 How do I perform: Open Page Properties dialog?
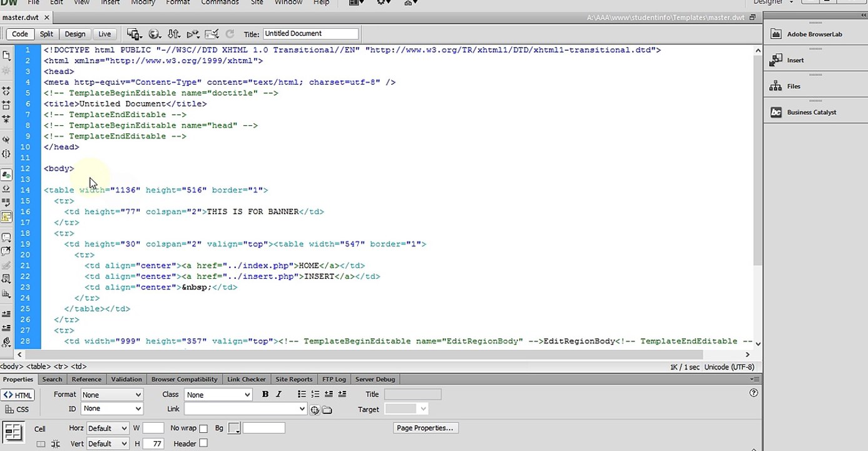pos(426,428)
